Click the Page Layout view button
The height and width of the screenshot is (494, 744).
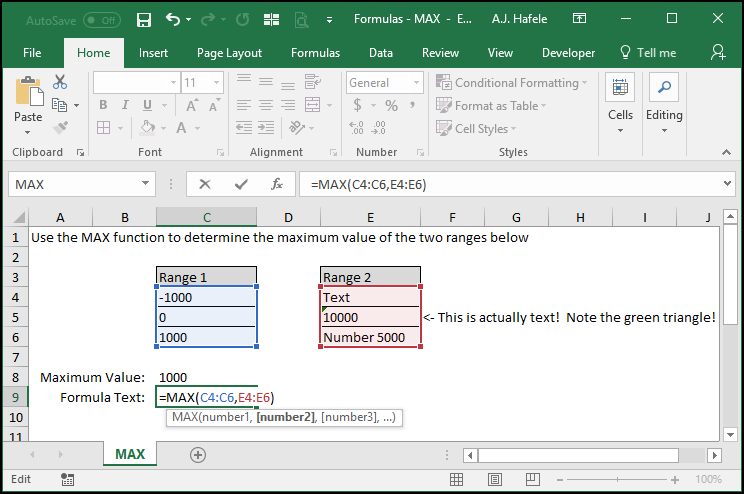coord(495,480)
